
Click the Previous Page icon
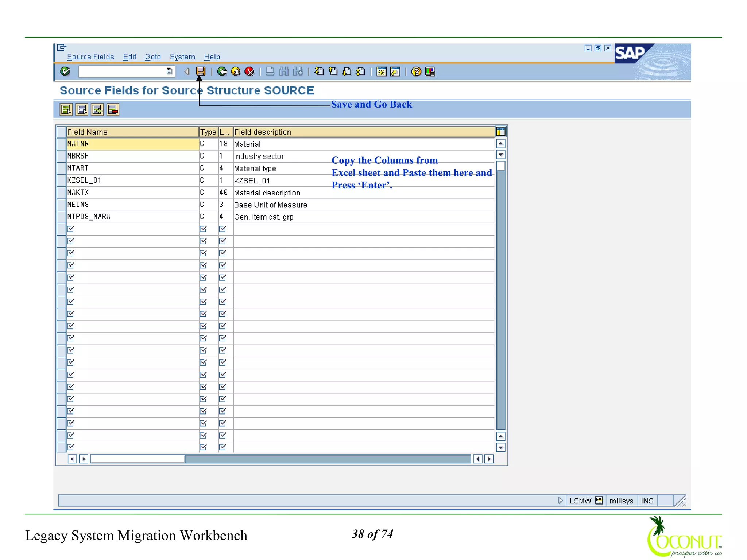click(x=333, y=71)
